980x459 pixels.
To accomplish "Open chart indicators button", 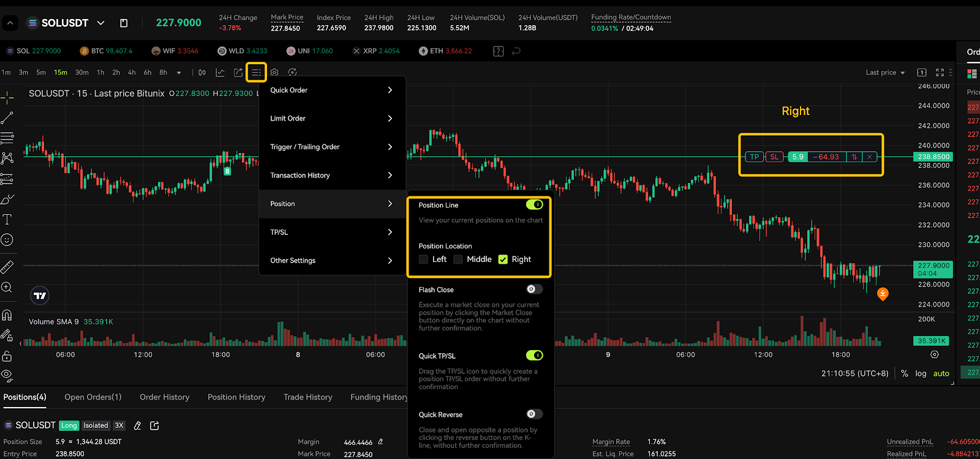I will pos(220,72).
